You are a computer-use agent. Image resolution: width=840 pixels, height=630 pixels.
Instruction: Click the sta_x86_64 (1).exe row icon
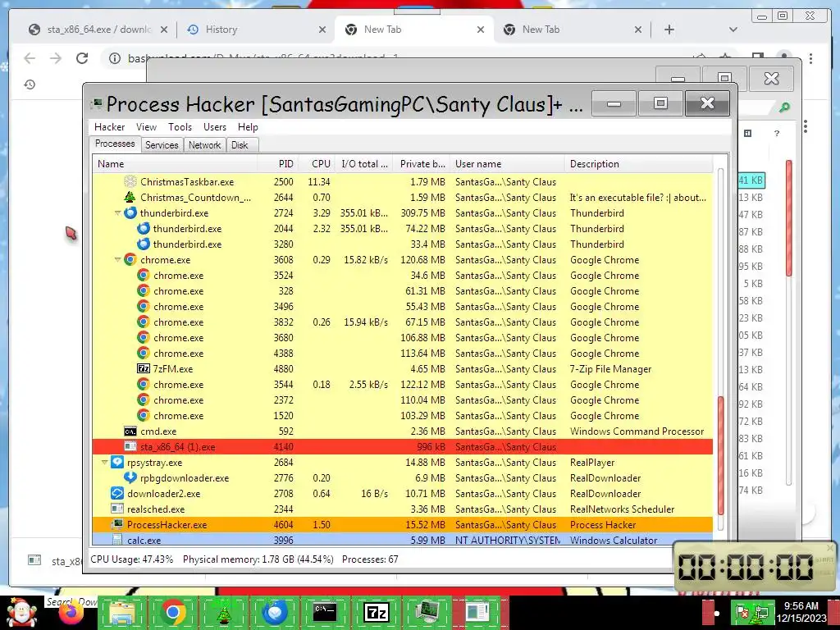pos(130,446)
